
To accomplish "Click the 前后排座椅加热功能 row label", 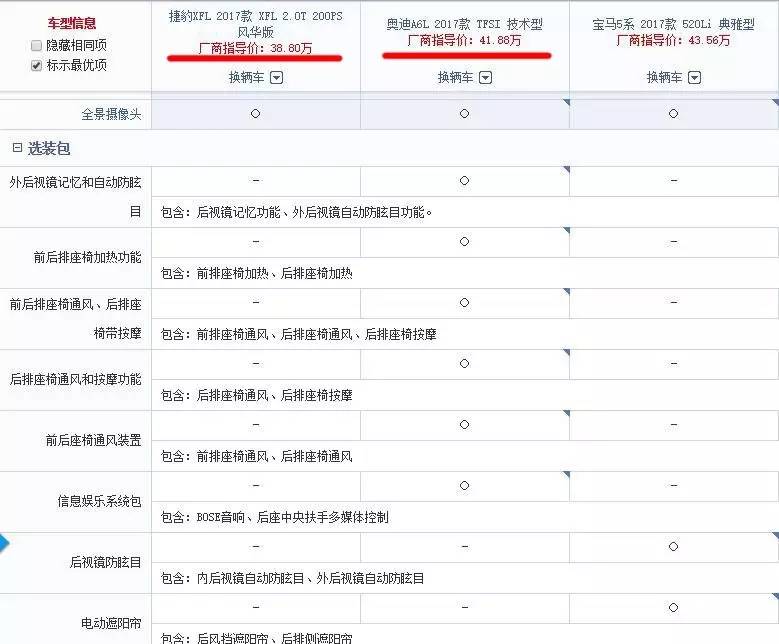I will coord(87,257).
